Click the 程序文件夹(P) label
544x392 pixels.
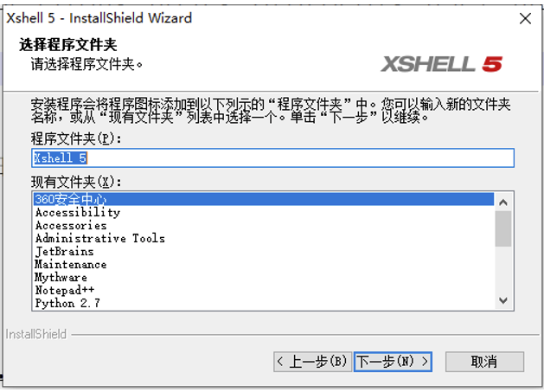pyautogui.click(x=76, y=138)
